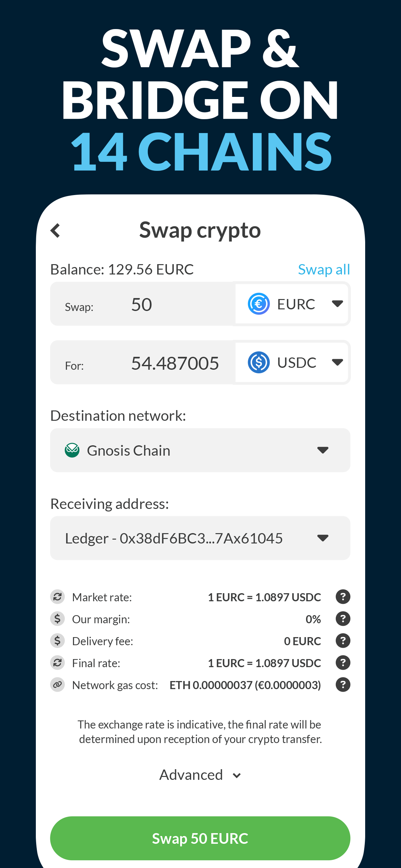The width and height of the screenshot is (401, 868).
Task: Open the Ledger receiving address dropdown
Action: (200, 538)
